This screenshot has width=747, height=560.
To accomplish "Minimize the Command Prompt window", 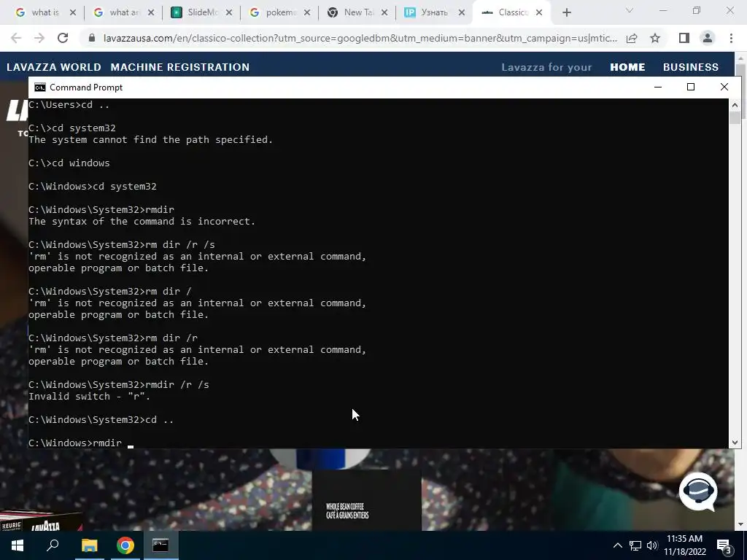I will tap(658, 87).
